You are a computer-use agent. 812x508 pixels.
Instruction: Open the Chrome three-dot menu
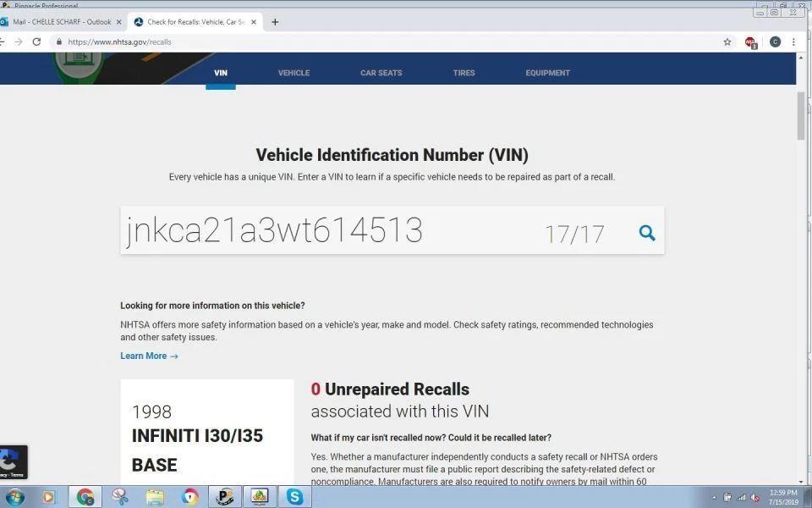793,41
